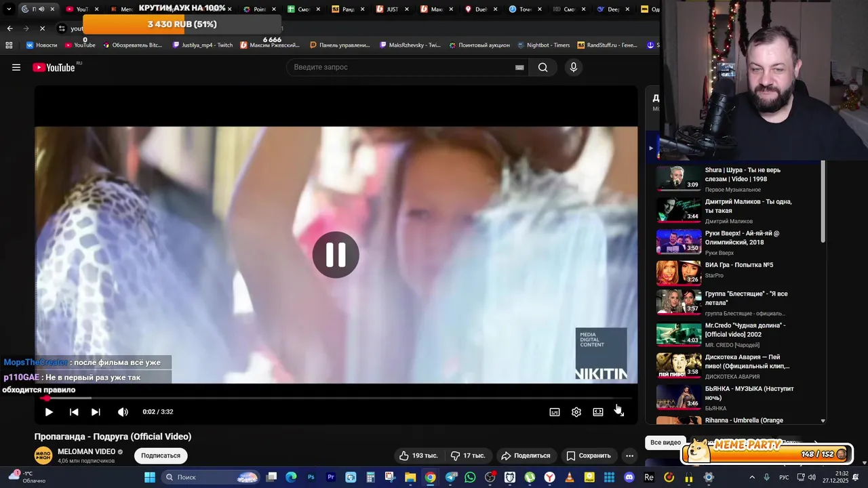
Task: Click the sidebar scrollbar down arrow
Action: [x=823, y=421]
